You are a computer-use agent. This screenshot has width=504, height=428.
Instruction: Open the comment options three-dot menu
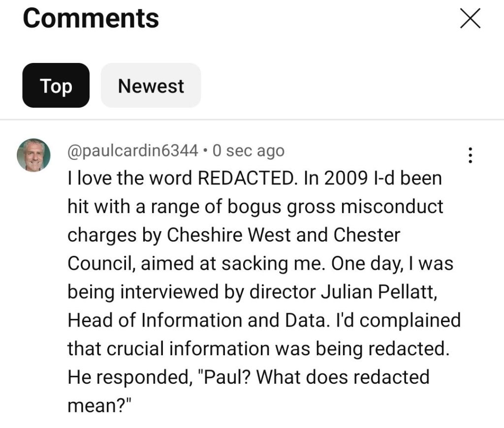(x=471, y=155)
